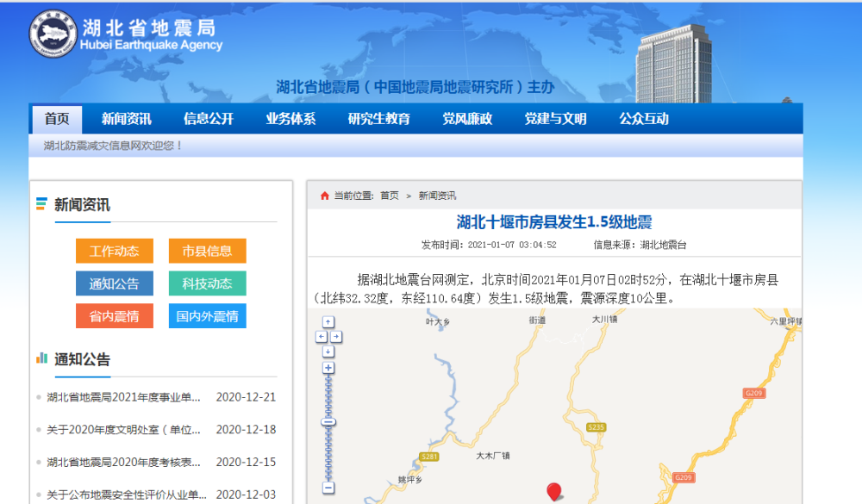Image resolution: width=862 pixels, height=504 pixels.
Task: Open the 业务体系 menu
Action: click(x=290, y=119)
